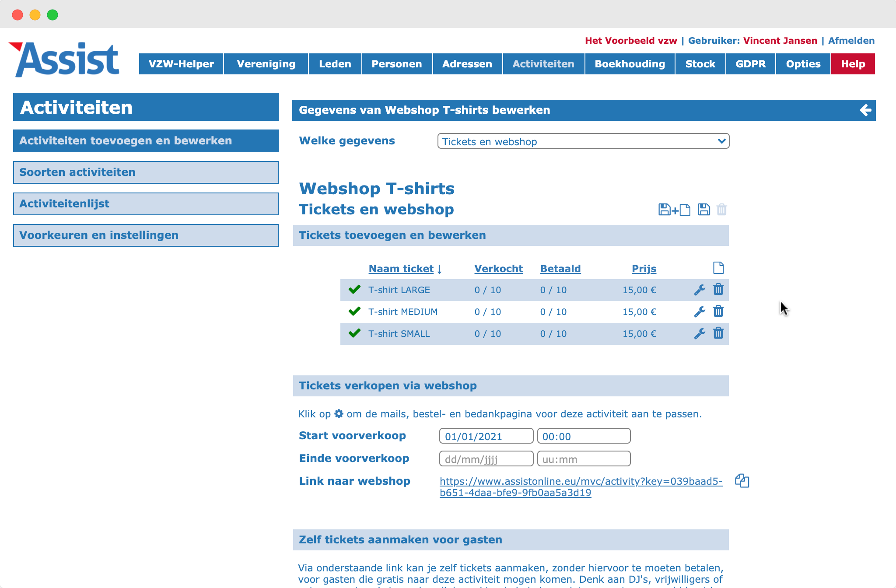Add a new ticket via the page icon

click(x=718, y=268)
